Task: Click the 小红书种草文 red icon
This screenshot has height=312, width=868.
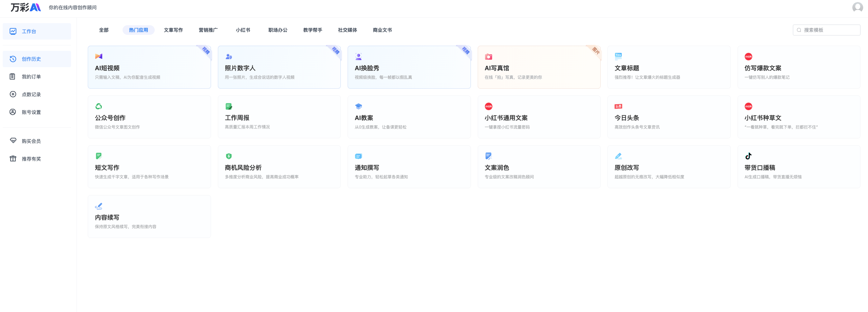Action: 748,106
